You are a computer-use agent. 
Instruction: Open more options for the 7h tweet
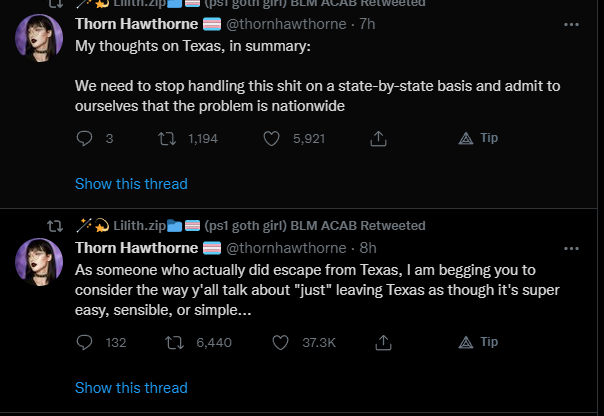tap(571, 25)
